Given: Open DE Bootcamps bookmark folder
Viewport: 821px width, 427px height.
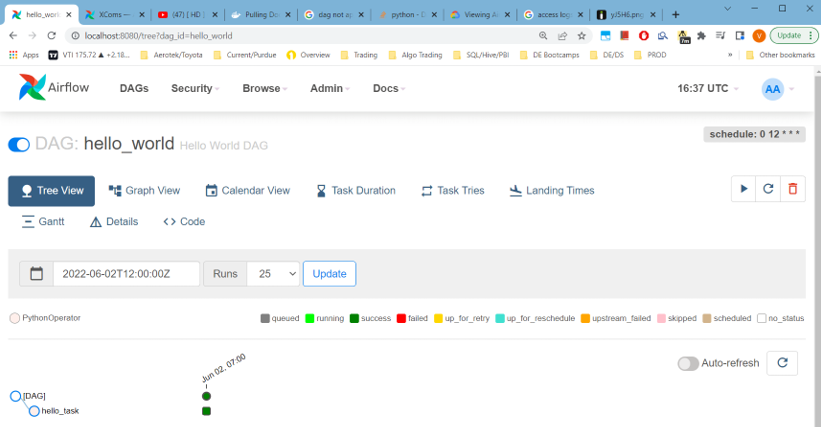Looking at the screenshot, I should click(x=549, y=55).
